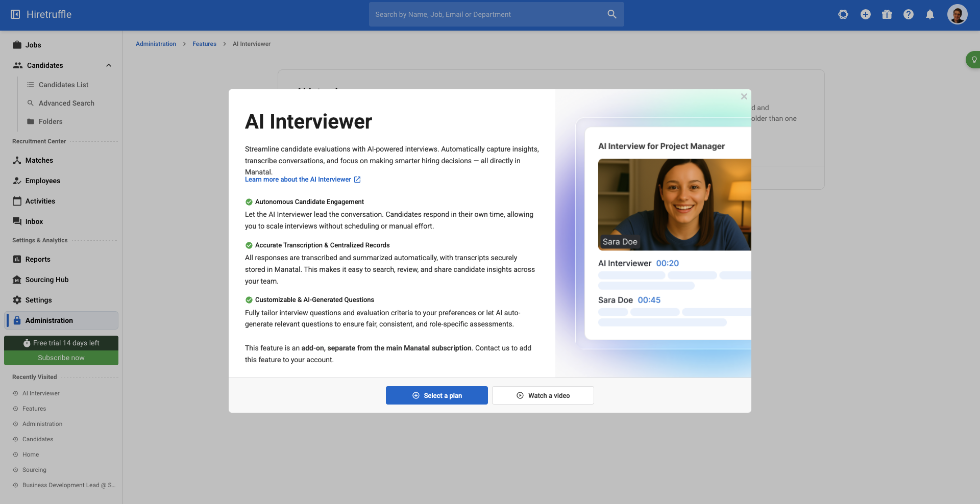Click the Administration lock icon
The image size is (980, 504).
coord(17,320)
